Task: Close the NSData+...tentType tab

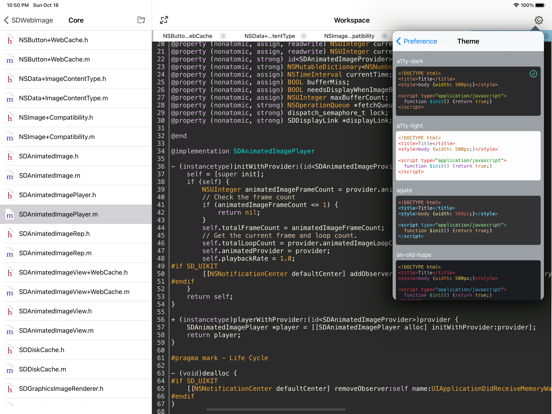Action: [303, 36]
